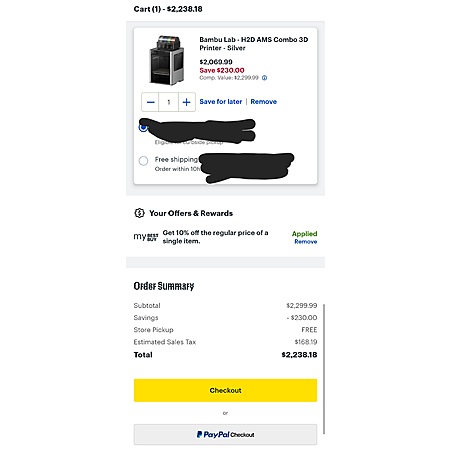450x450 pixels.
Task: Click the PayPal Checkout button
Action: click(225, 434)
